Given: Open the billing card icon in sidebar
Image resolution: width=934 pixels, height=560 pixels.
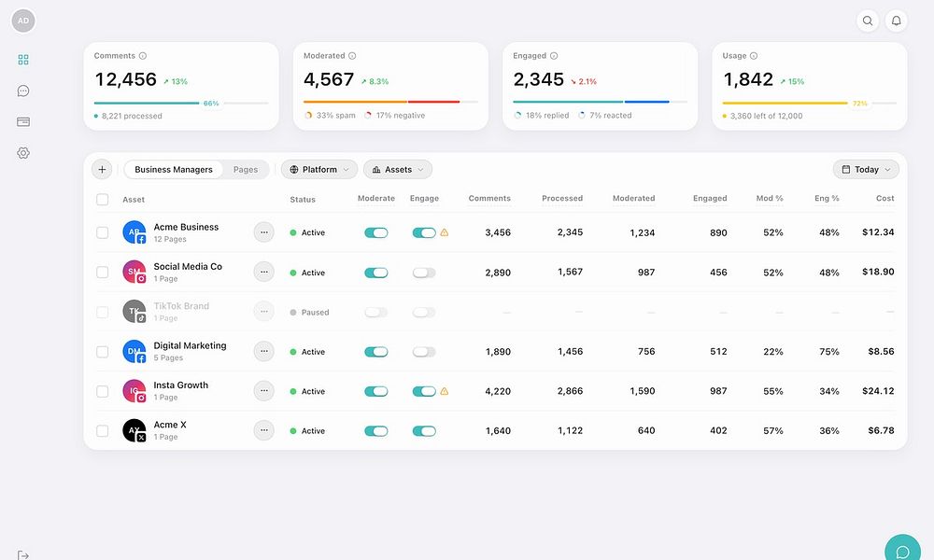Looking at the screenshot, I should [x=23, y=122].
